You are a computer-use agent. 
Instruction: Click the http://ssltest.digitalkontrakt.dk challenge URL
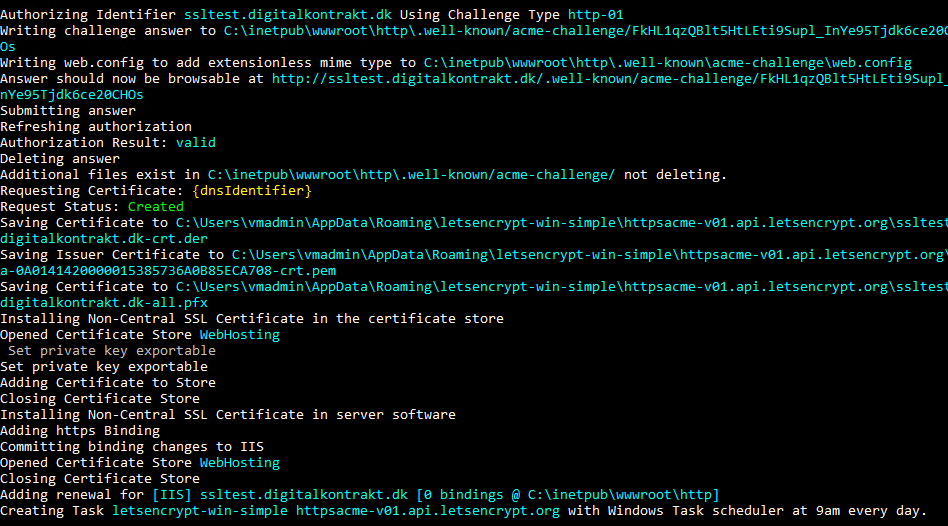pyautogui.click(x=609, y=79)
